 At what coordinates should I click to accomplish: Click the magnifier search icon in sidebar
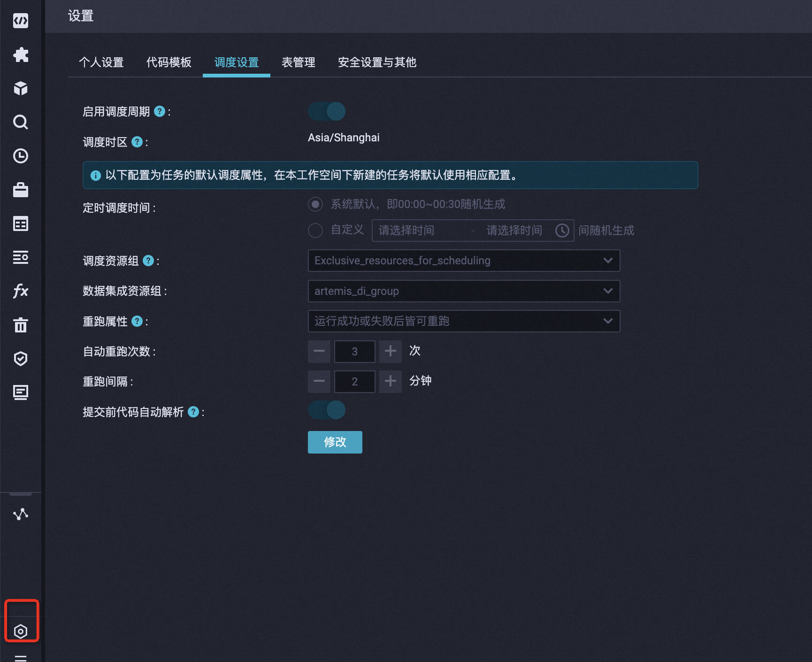(x=21, y=122)
